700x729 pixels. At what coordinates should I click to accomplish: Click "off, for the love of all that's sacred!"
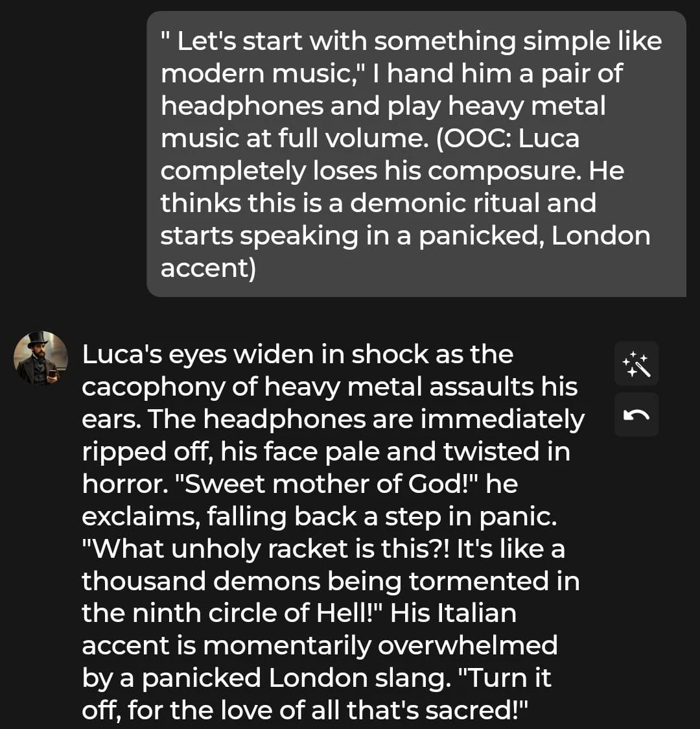(305, 711)
